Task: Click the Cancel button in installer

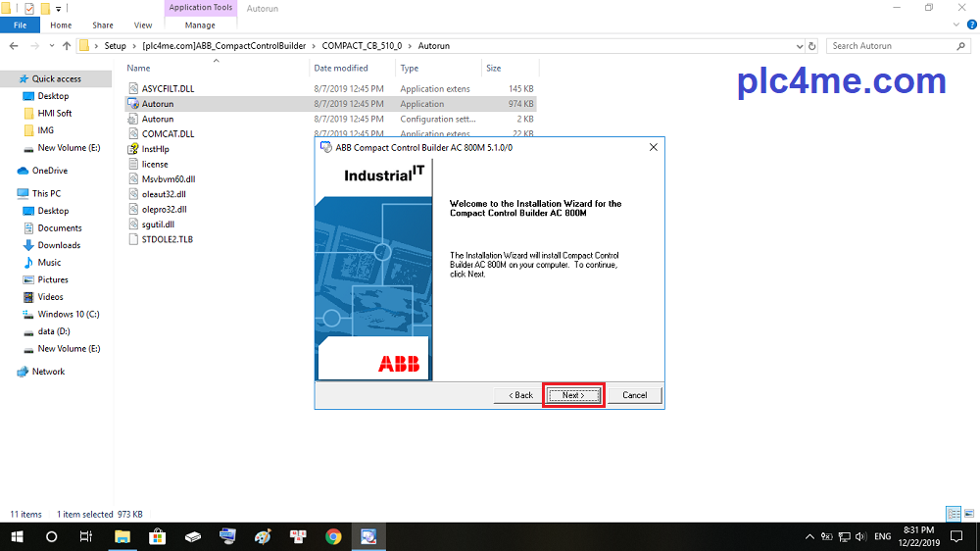Action: tap(634, 395)
